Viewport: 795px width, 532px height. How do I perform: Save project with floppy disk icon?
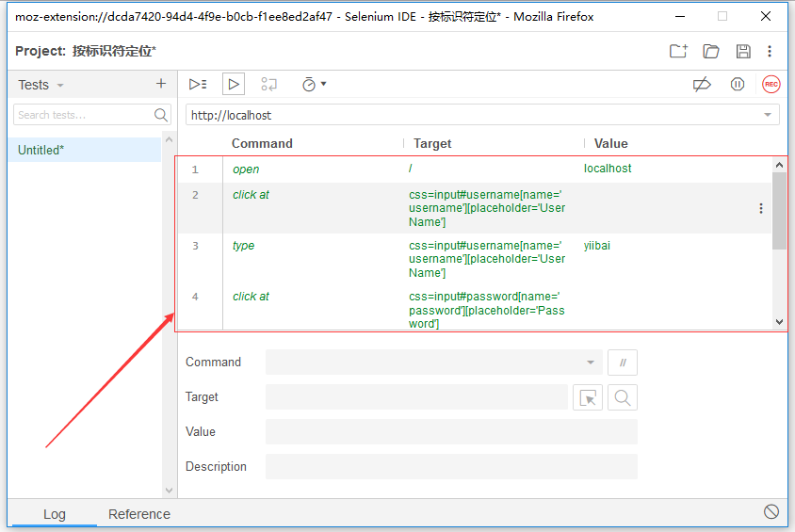[x=743, y=51]
